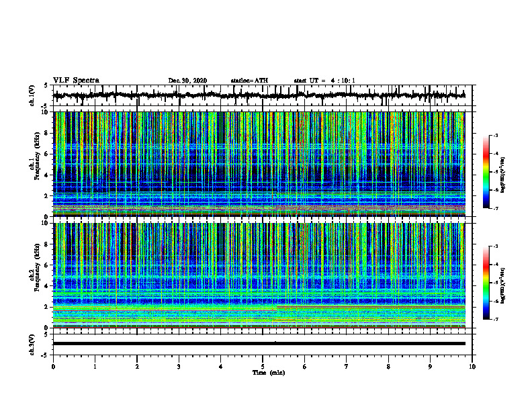The width and height of the screenshot is (532, 411).
Task: Click the ch.1 frequency tick "10"
Action: (45, 112)
